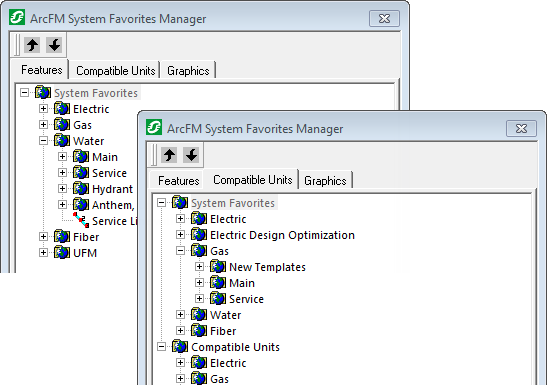The width and height of the screenshot is (547, 386).
Task: Select the Service Line feature icon under Water
Action: point(81,221)
